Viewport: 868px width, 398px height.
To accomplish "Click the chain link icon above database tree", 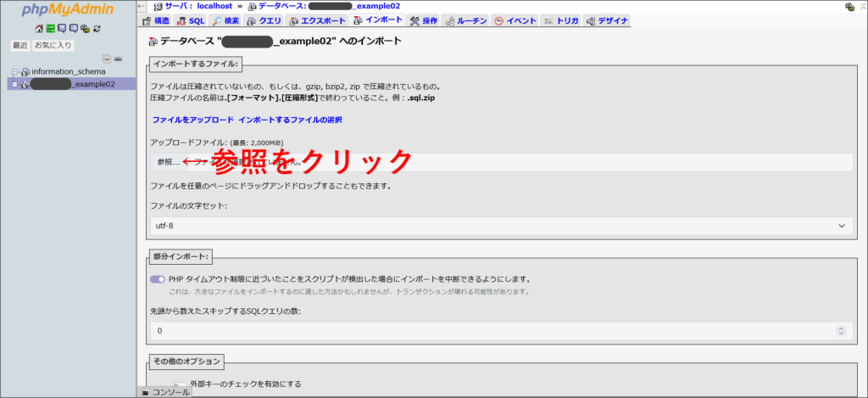I will point(119,59).
